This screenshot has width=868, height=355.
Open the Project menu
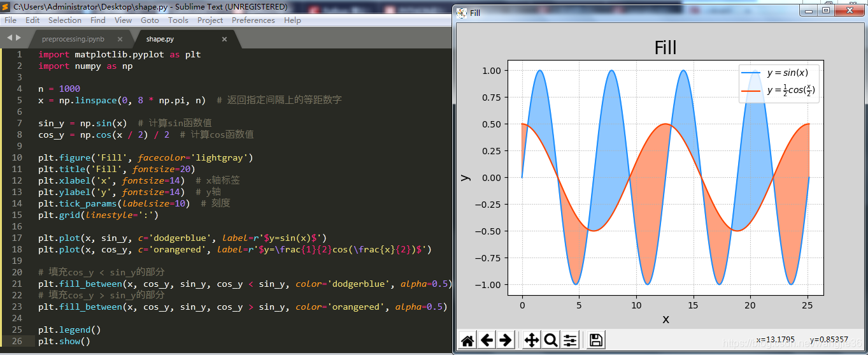[x=210, y=20]
